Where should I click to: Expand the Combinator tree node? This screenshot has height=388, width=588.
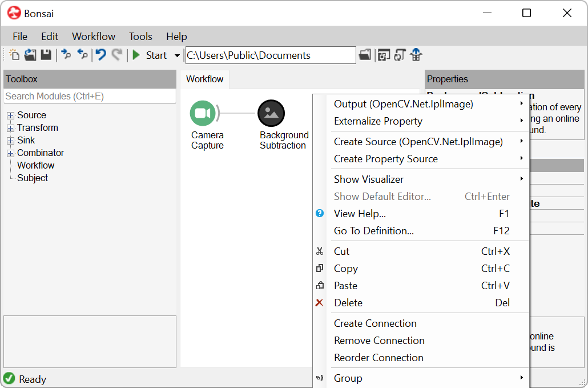point(10,153)
